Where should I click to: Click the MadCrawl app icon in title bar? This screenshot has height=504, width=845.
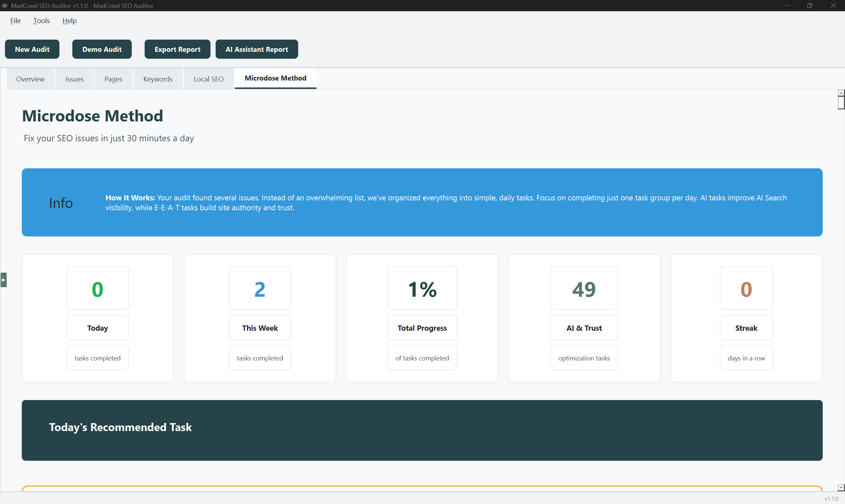[x=5, y=5]
